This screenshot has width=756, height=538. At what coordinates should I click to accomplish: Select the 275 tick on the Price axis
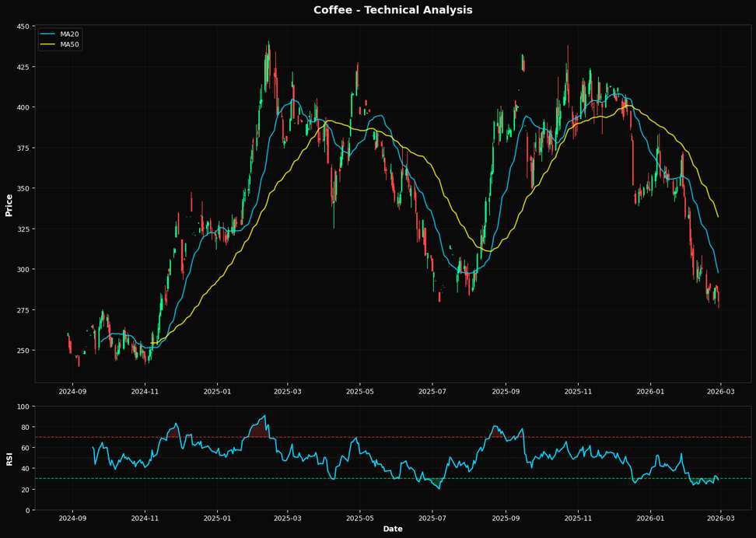[x=23, y=309]
